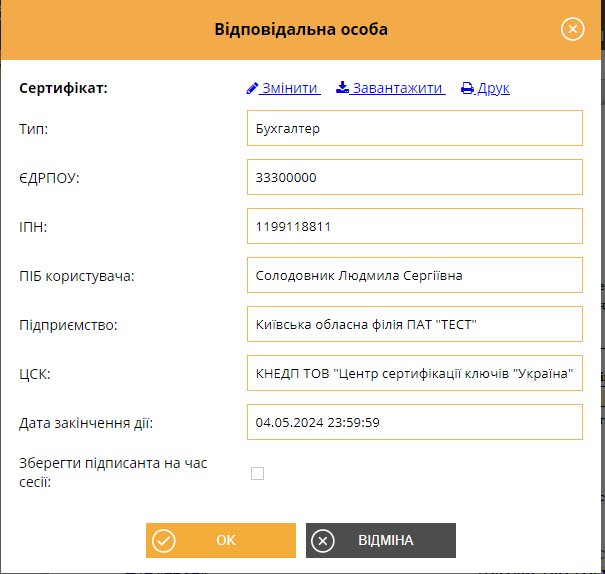Click the ЦСК field with КНЕДП ТОВ
The width and height of the screenshot is (605, 574).
[415, 373]
